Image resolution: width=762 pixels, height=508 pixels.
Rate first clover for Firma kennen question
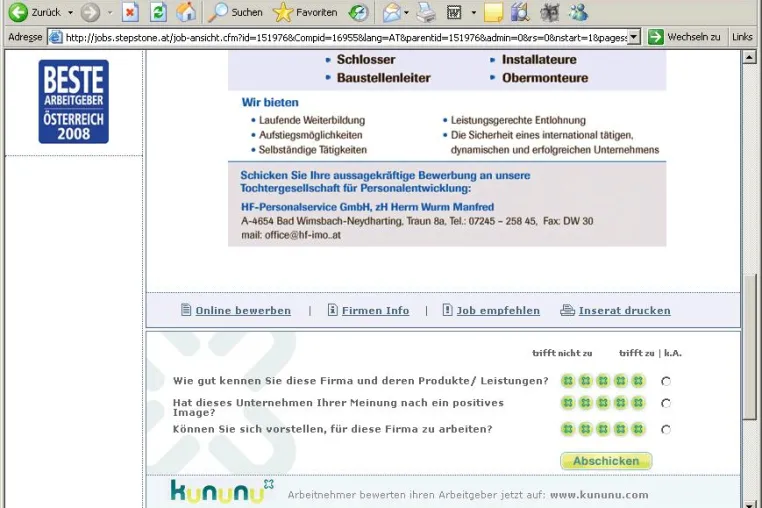coord(568,381)
